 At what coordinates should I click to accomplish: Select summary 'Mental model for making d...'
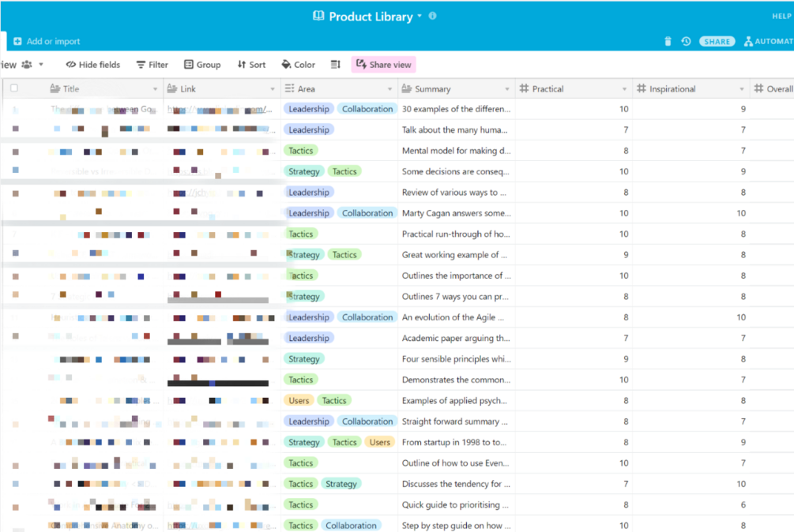tap(456, 151)
